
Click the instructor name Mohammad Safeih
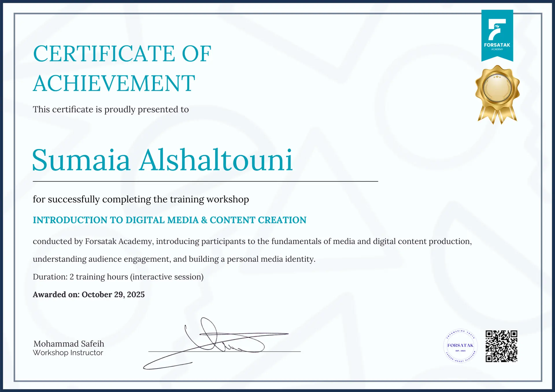point(69,343)
